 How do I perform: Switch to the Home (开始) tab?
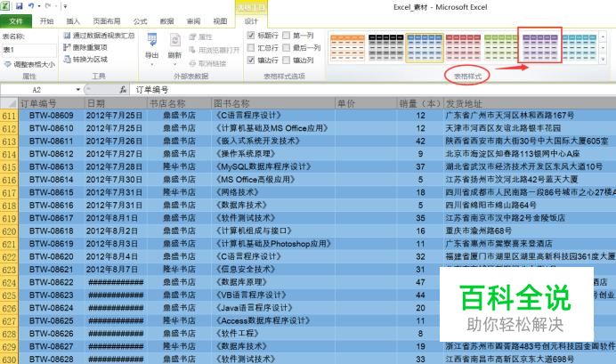coord(47,21)
